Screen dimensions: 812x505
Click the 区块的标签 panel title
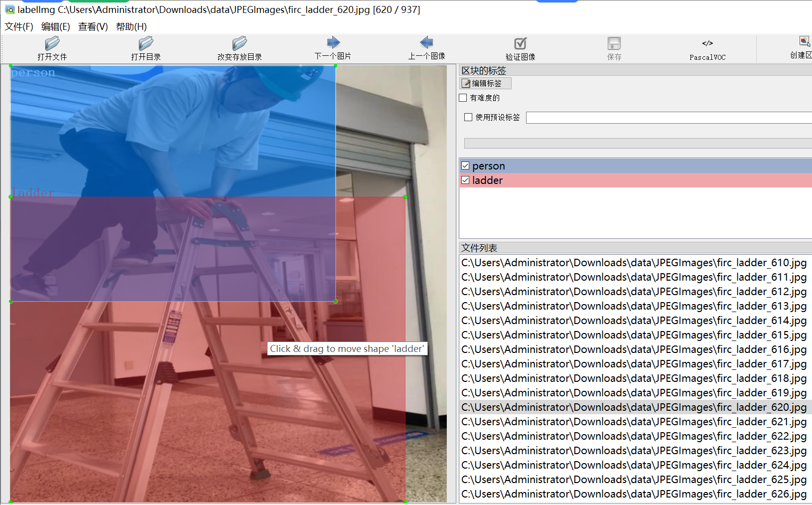tap(484, 71)
